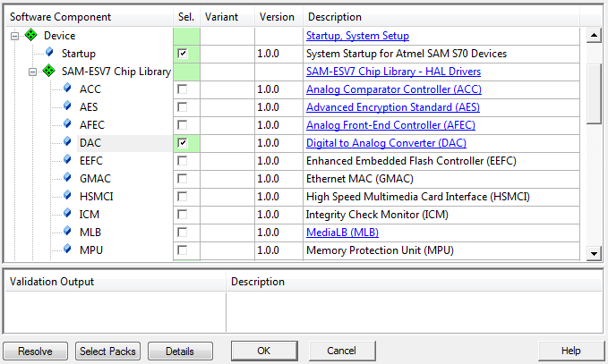The image size is (608, 364).
Task: Collapse the Device tree node
Action: [x=15, y=36]
